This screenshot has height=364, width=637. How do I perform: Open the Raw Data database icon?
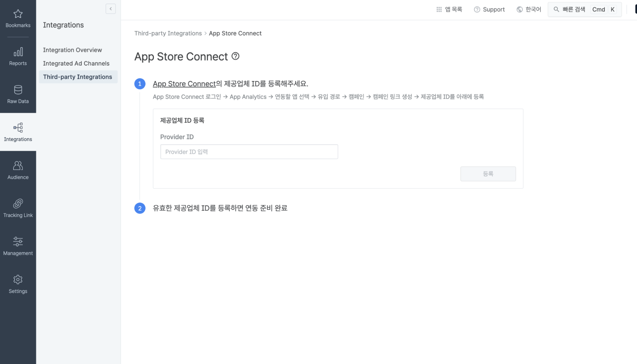tap(18, 90)
